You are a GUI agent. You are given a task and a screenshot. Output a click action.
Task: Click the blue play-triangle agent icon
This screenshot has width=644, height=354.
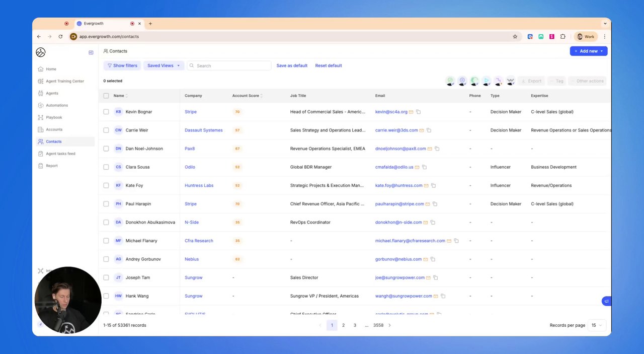click(x=487, y=81)
